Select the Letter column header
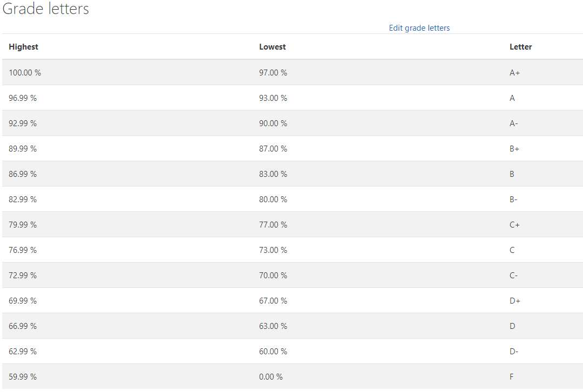583x392 pixels. pyautogui.click(x=520, y=47)
